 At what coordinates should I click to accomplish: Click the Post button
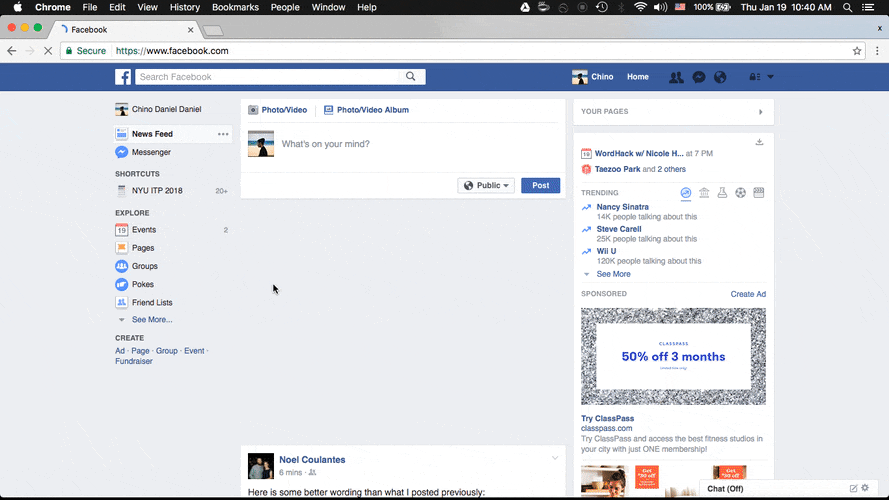(x=540, y=185)
